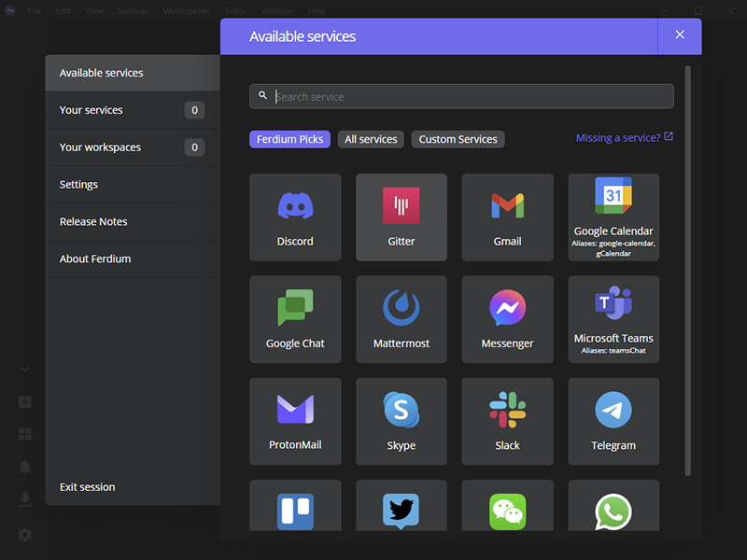The height and width of the screenshot is (560, 747).
Task: Close the Available services dialog
Action: (680, 35)
